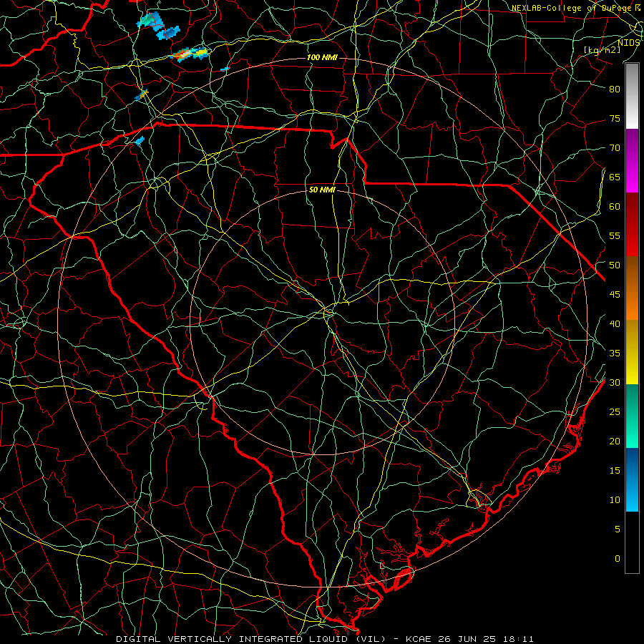Click the 70 value on the color scale
The image size is (644, 644).
point(615,148)
